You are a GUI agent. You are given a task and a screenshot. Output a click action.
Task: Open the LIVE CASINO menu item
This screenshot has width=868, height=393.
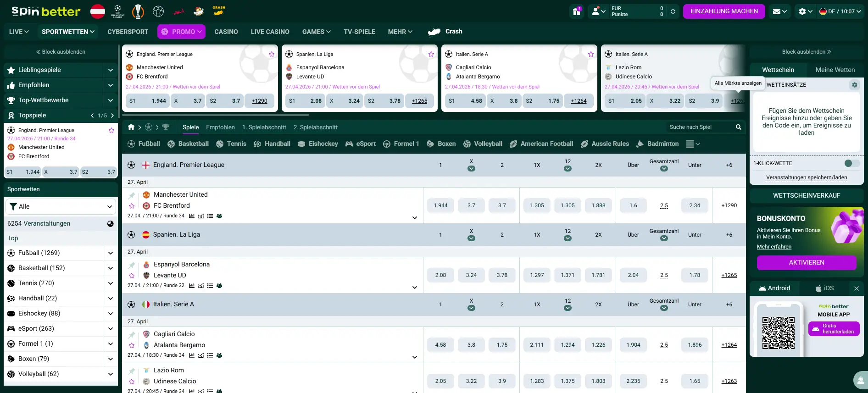270,32
